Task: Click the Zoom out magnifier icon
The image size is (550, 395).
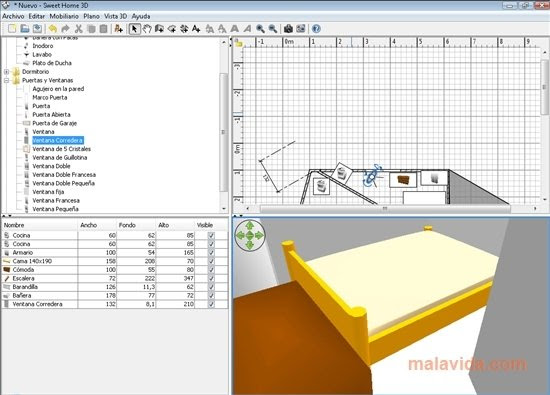Action: pyautogui.click(x=273, y=29)
